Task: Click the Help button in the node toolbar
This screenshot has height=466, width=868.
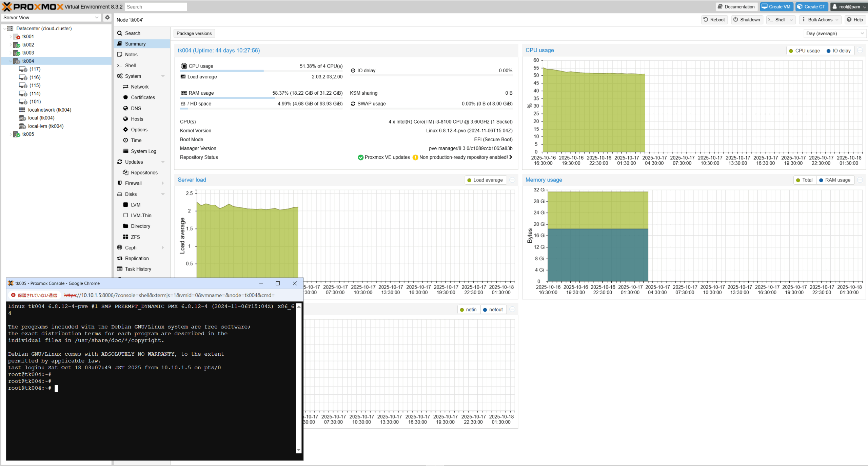Action: pos(854,20)
